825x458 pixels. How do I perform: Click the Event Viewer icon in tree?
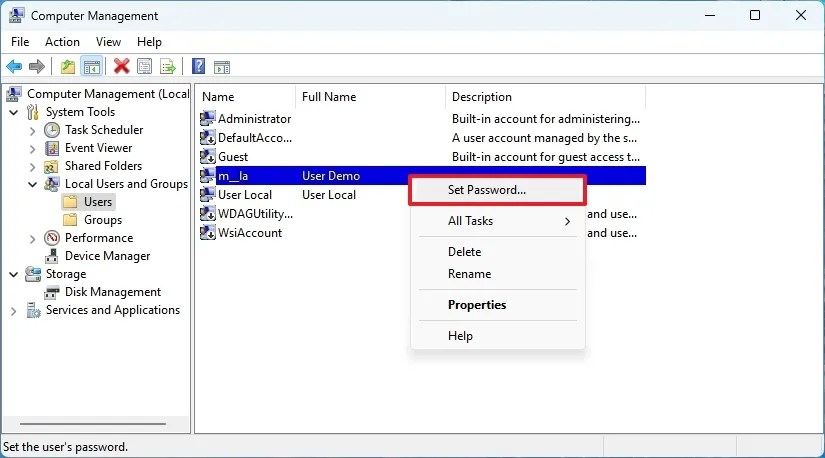pos(52,148)
